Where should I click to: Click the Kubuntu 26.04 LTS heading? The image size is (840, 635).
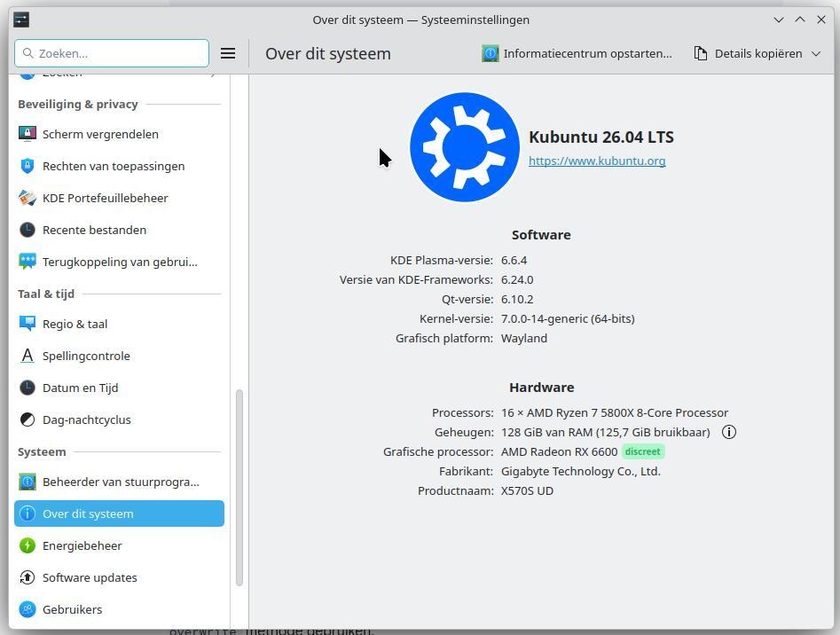pos(601,137)
